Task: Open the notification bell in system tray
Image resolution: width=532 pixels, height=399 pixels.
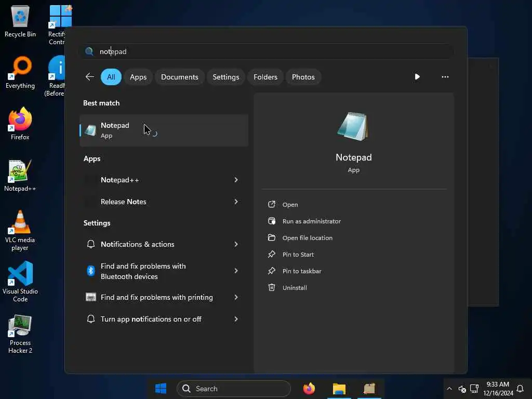Action: 520,389
